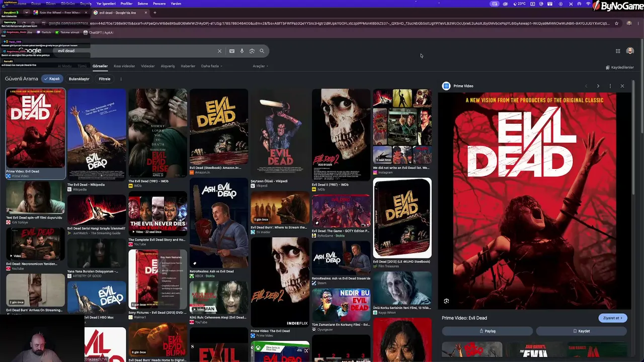644x362 pixels.
Task: Toggle the Güvenli Arama 'Kapalı' option
Action: [x=52, y=79]
